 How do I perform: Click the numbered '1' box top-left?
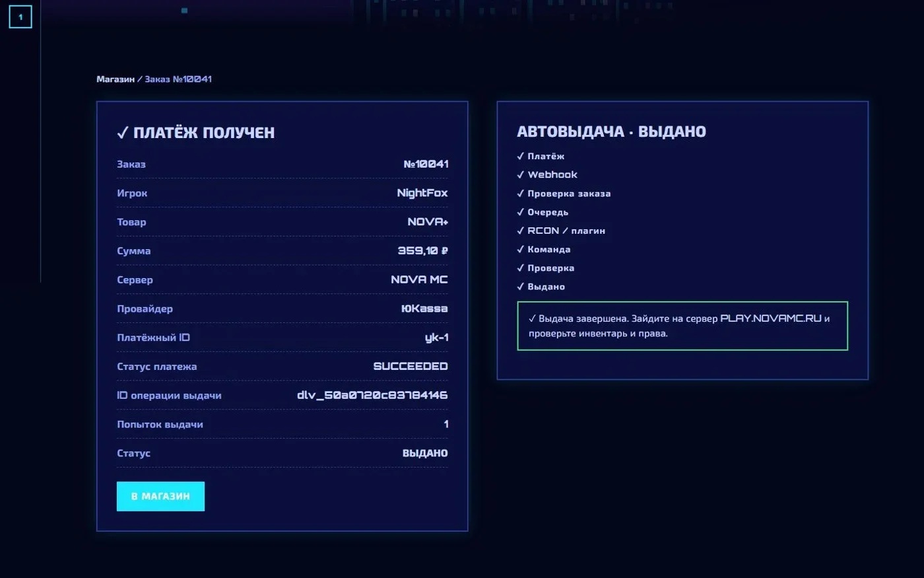coord(20,17)
